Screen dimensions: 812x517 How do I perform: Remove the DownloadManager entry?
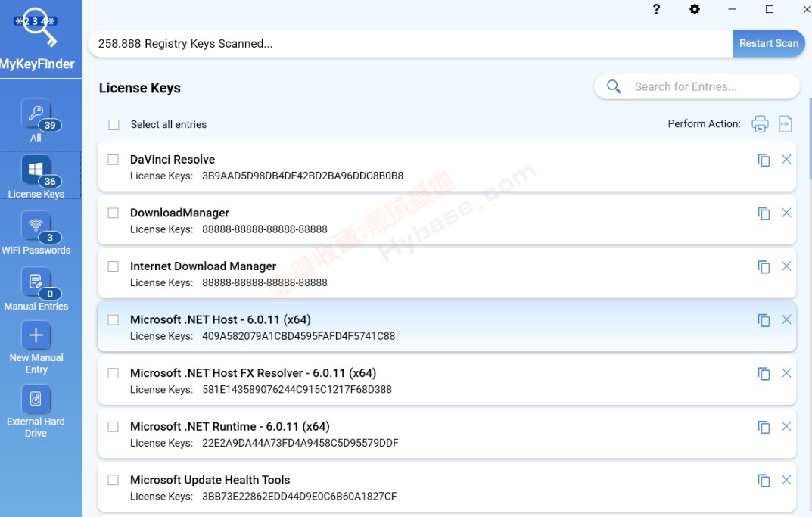point(786,213)
